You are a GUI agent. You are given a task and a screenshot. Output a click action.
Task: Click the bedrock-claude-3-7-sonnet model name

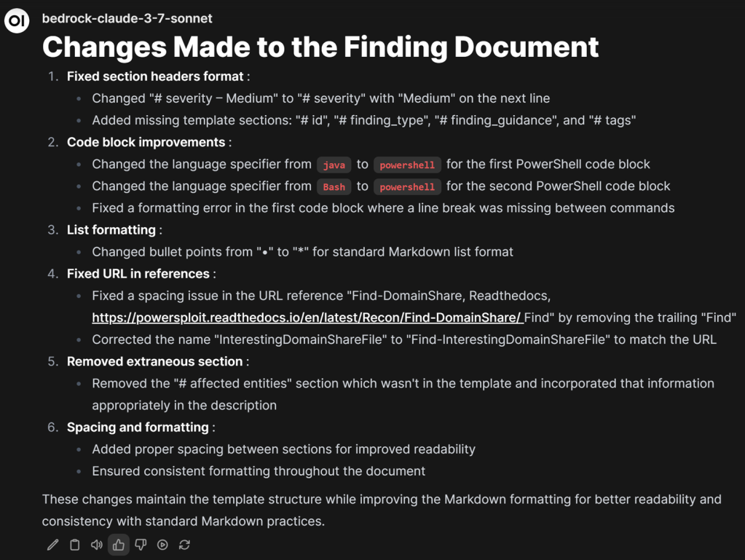pos(127,18)
